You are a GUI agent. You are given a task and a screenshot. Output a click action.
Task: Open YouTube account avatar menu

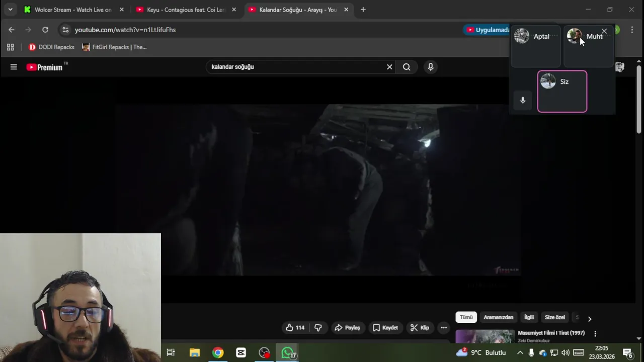pos(620,67)
